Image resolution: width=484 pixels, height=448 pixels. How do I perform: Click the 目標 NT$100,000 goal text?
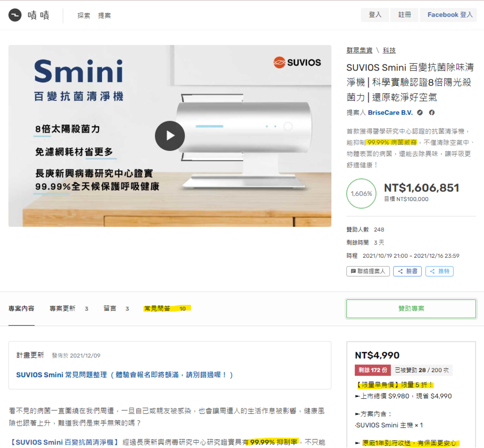pos(406,199)
